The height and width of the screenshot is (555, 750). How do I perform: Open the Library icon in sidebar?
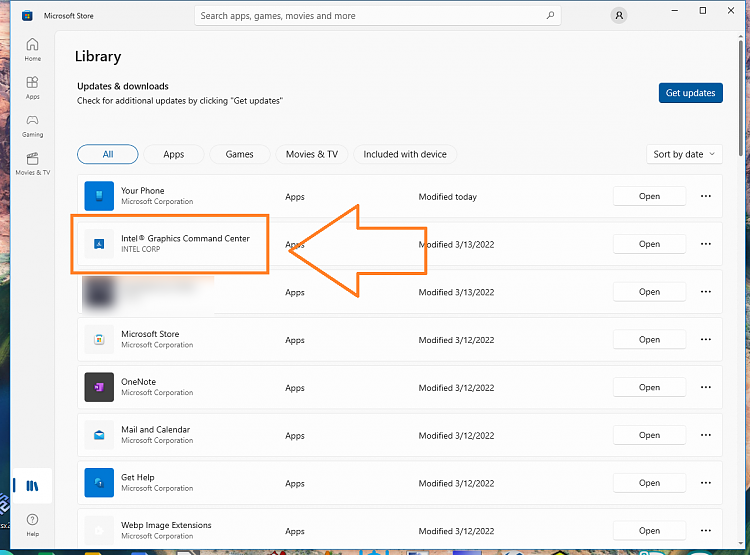(x=32, y=486)
